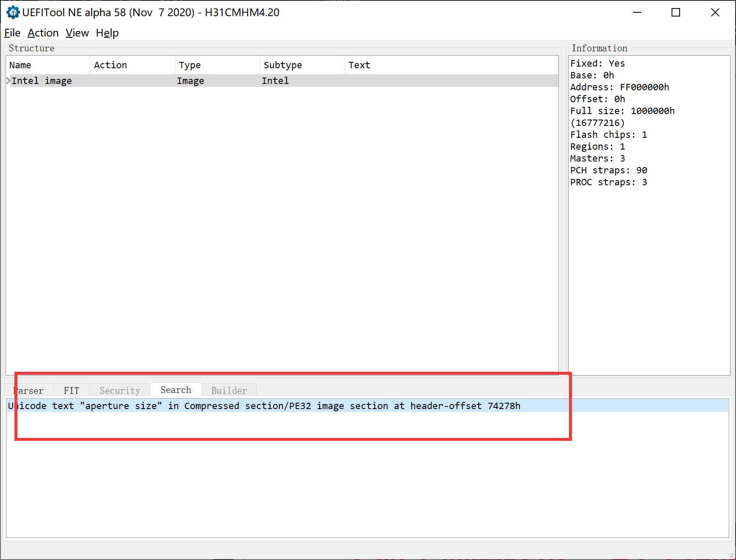Expand the Intel image tree node
The image size is (736, 560).
(8, 81)
